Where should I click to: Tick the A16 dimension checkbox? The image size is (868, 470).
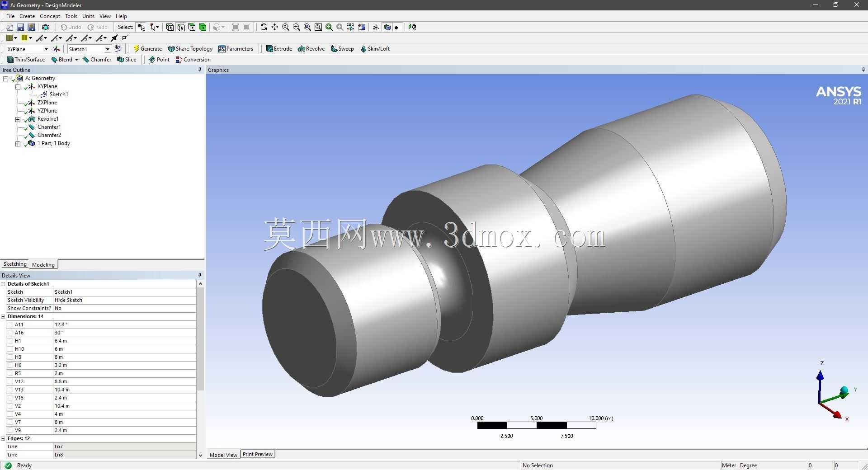[x=10, y=333]
